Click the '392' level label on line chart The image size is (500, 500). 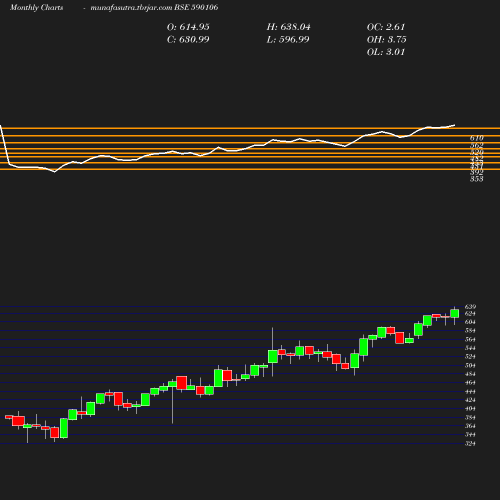point(477,172)
